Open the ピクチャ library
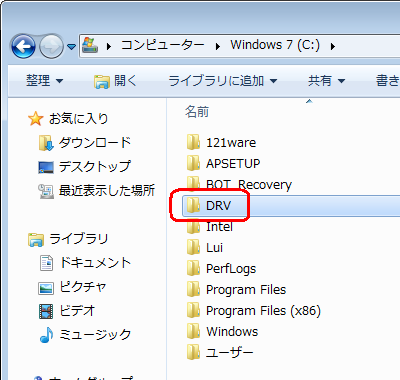The width and height of the screenshot is (400, 380). pos(83,287)
